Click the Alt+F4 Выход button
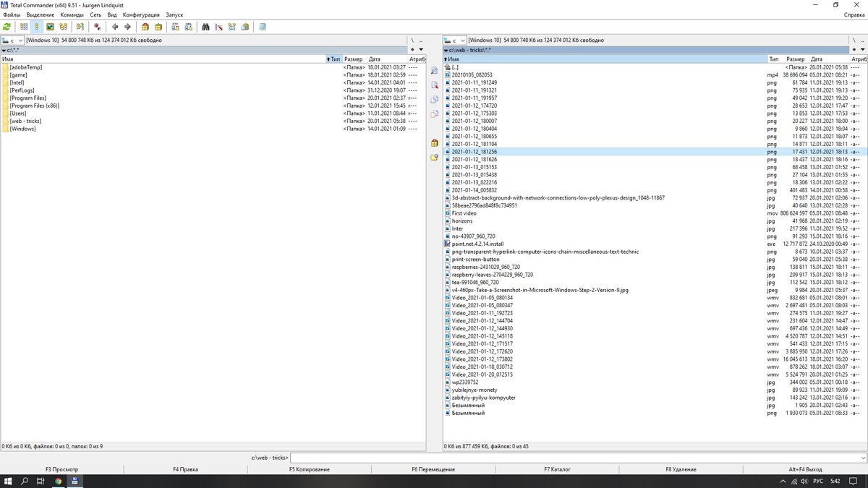The width and height of the screenshot is (868, 488). pos(805,469)
